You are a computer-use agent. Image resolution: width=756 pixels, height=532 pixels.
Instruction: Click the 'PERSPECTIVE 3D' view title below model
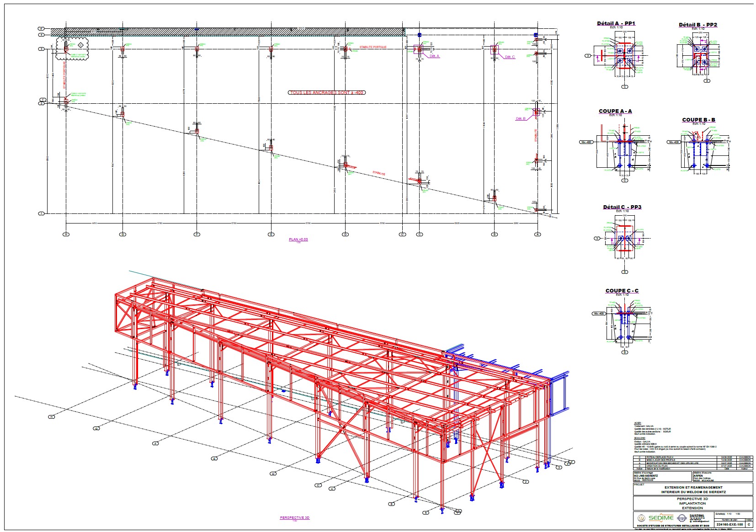click(294, 518)
